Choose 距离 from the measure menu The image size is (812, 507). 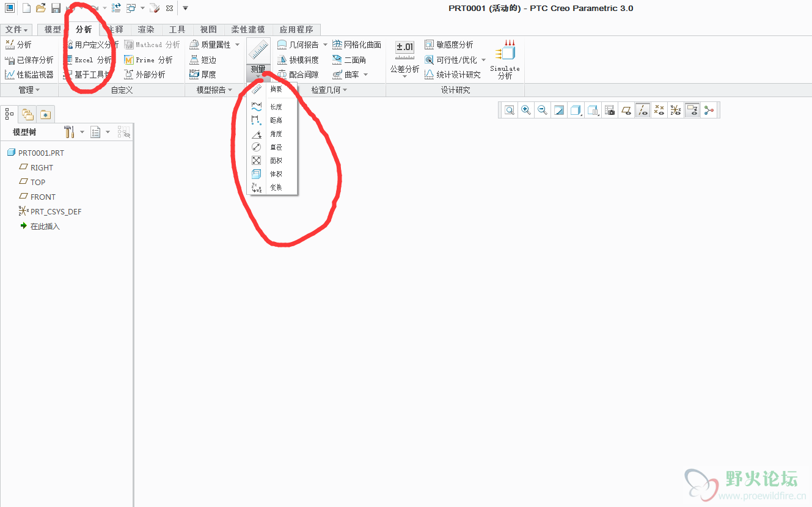coord(272,120)
